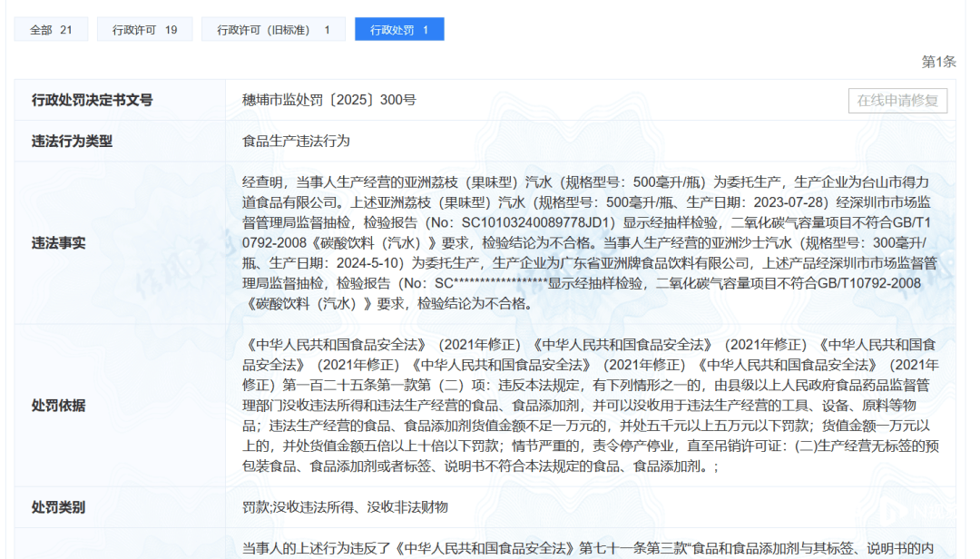Click the 在线申请修复 button
This screenshot has height=559, width=980.
point(897,100)
